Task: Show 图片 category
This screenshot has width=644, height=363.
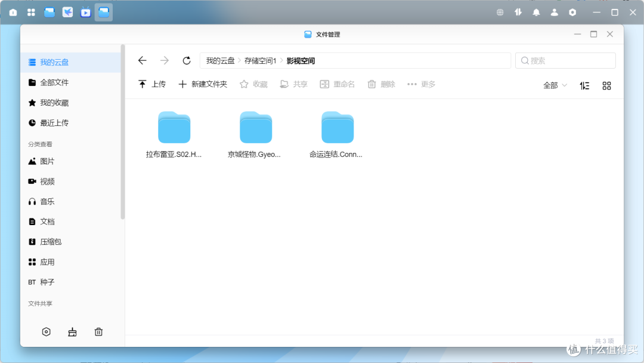Action: click(x=70, y=161)
